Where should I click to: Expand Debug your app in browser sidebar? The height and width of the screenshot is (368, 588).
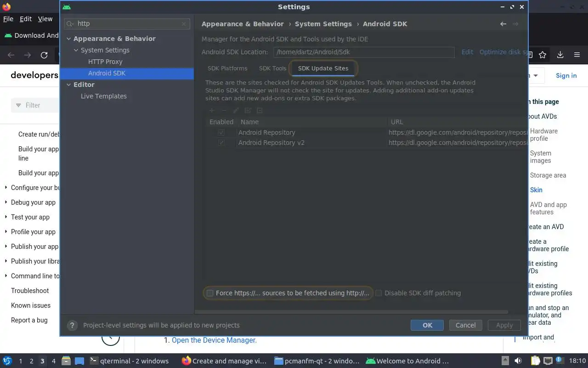[6, 202]
